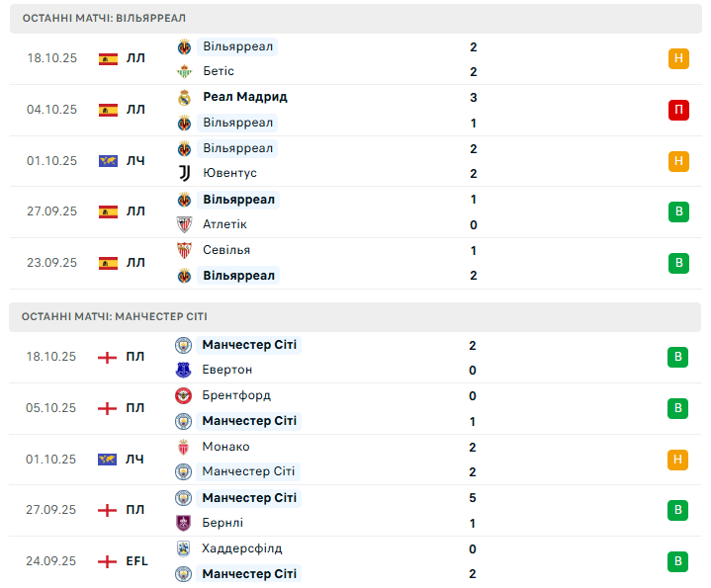Image resolution: width=711 pixels, height=588 pixels.
Task: Click the Juventus logo icon
Action: 184,173
